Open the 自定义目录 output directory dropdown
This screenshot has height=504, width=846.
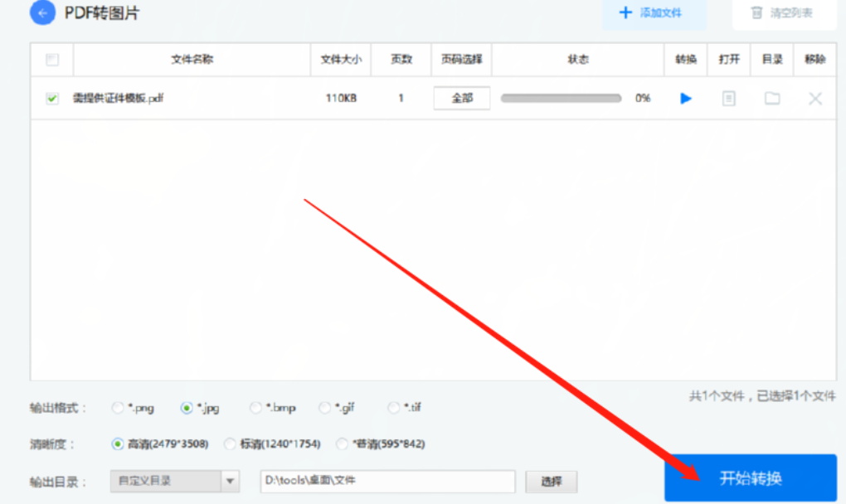[x=175, y=481]
